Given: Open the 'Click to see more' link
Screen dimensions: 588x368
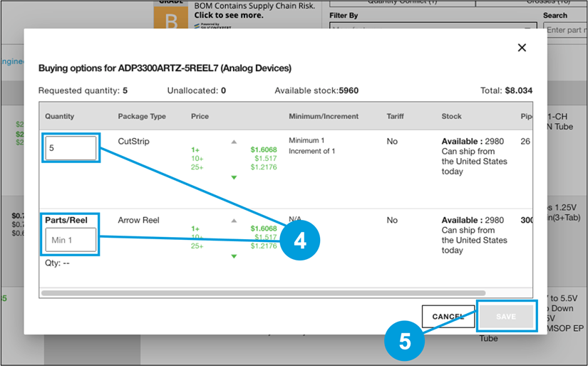Looking at the screenshot, I should (229, 15).
